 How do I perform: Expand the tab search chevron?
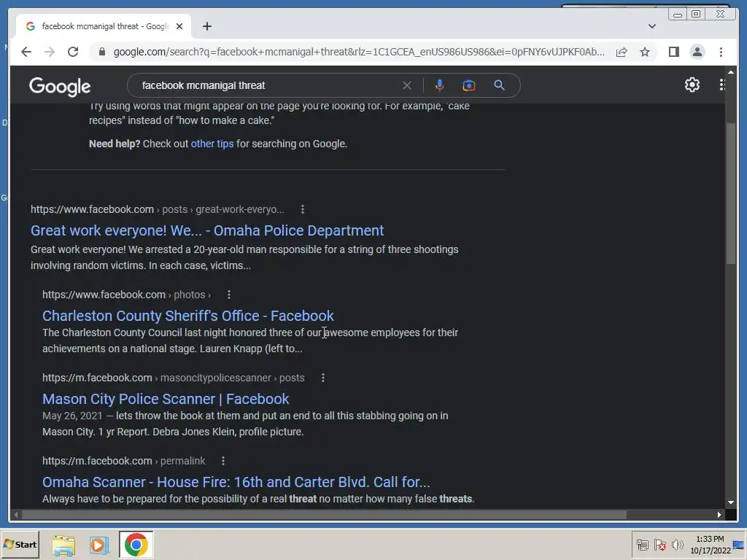(652, 26)
